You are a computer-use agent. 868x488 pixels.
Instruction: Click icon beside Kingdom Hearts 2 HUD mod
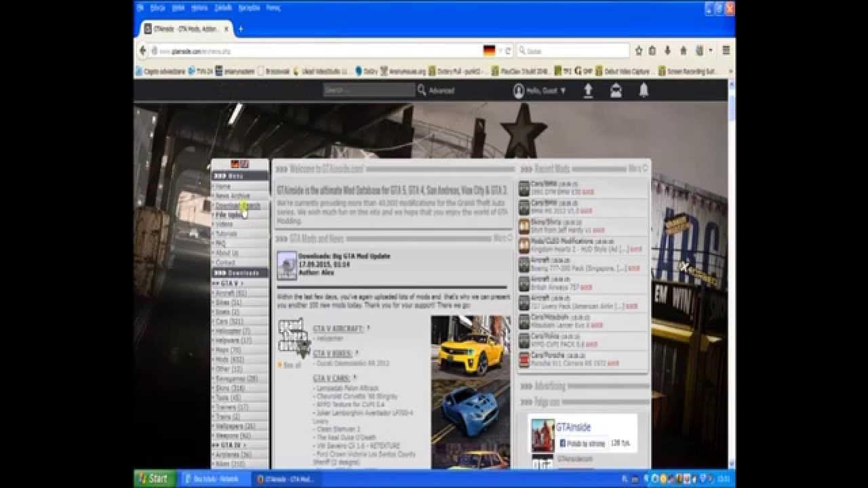[x=524, y=245]
